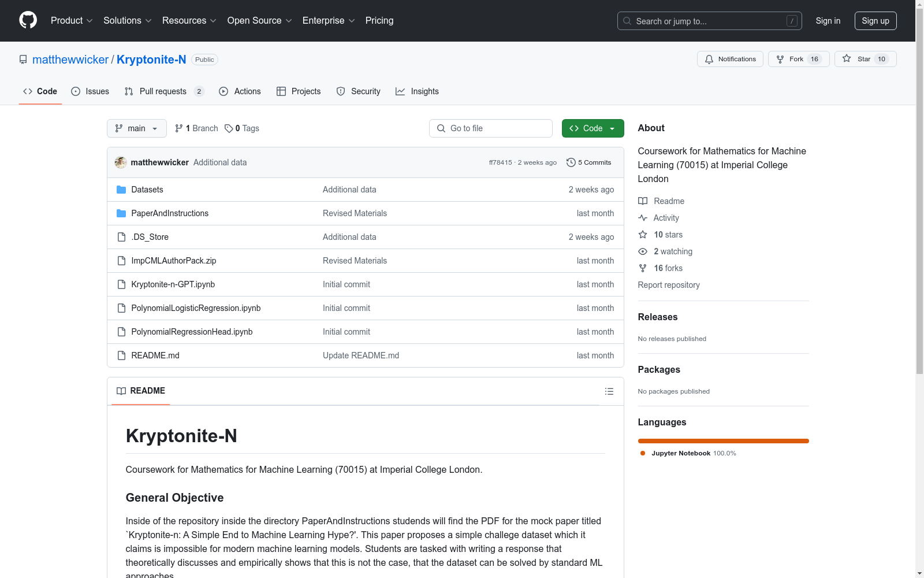Open the Releases heading link
Image resolution: width=924 pixels, height=578 pixels.
click(x=658, y=317)
